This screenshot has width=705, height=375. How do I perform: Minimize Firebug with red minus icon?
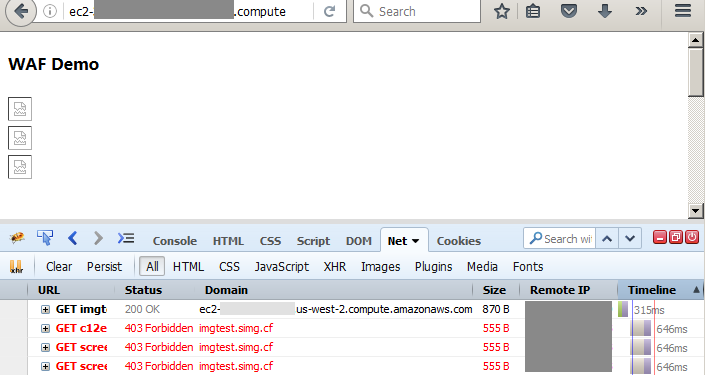660,237
